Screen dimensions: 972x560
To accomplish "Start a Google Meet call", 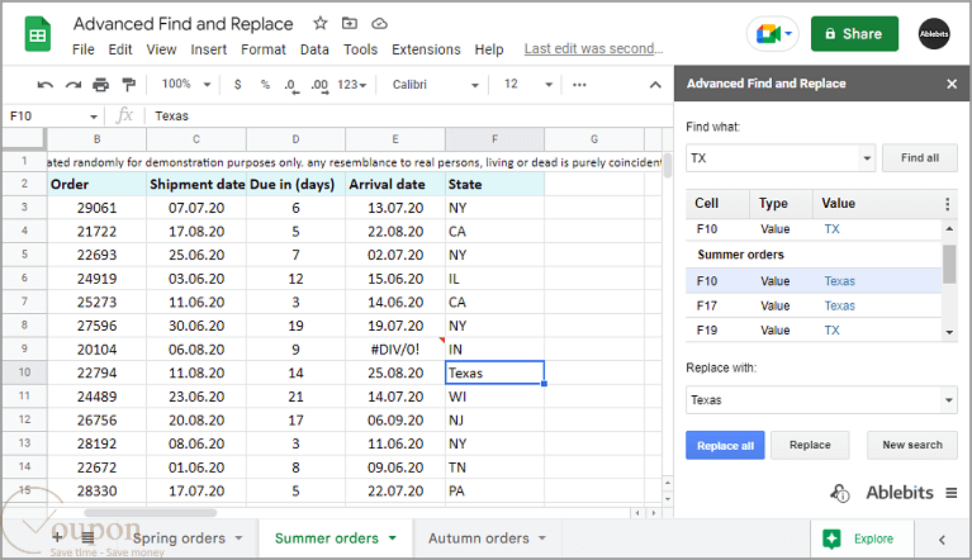I will click(x=773, y=34).
